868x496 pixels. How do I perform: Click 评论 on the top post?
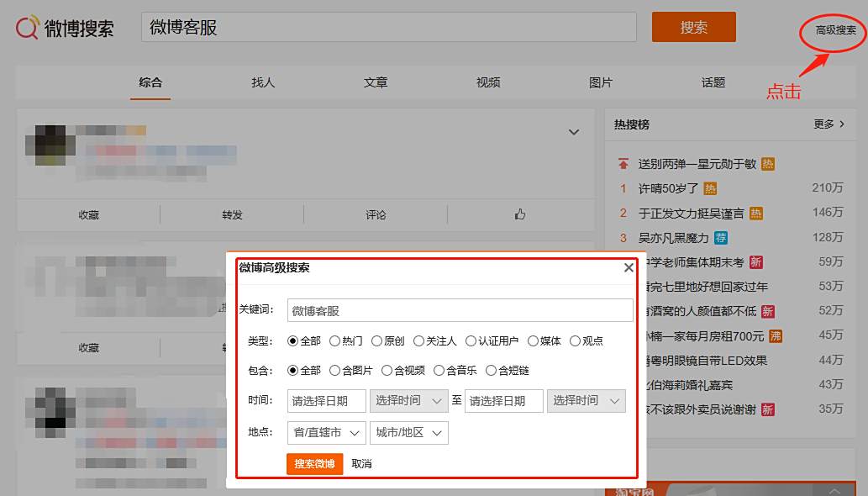[x=376, y=214]
